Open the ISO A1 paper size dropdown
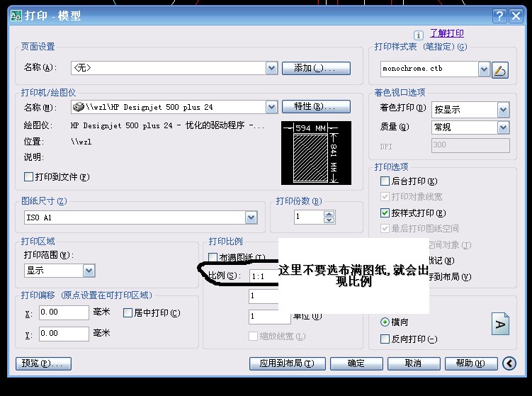The height and width of the screenshot is (396, 532). (251, 217)
